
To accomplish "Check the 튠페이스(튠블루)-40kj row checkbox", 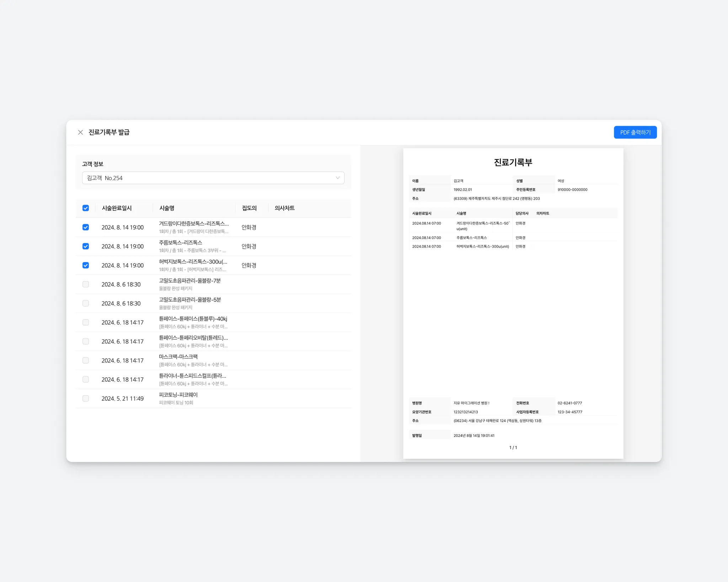I will coord(86,322).
